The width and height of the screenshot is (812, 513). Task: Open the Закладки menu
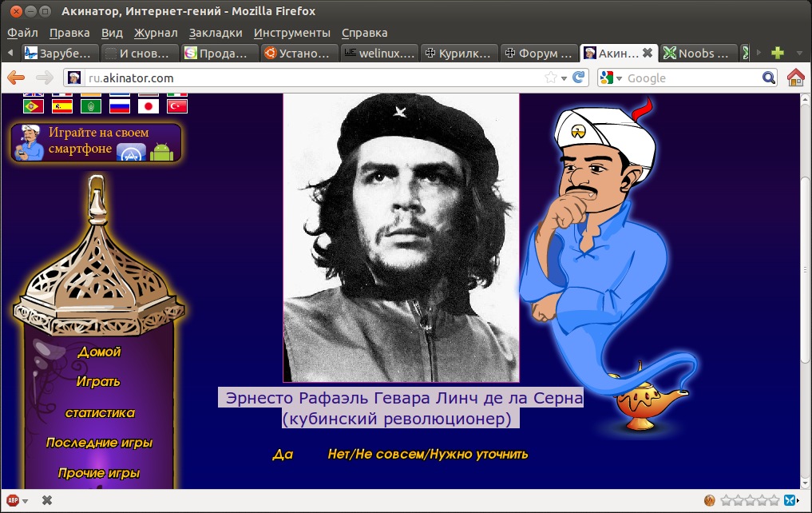(x=216, y=33)
